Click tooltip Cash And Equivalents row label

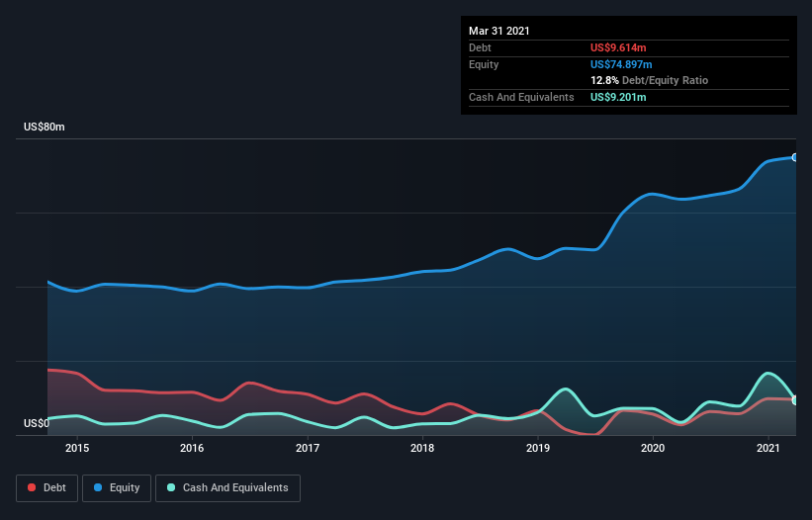[521, 97]
